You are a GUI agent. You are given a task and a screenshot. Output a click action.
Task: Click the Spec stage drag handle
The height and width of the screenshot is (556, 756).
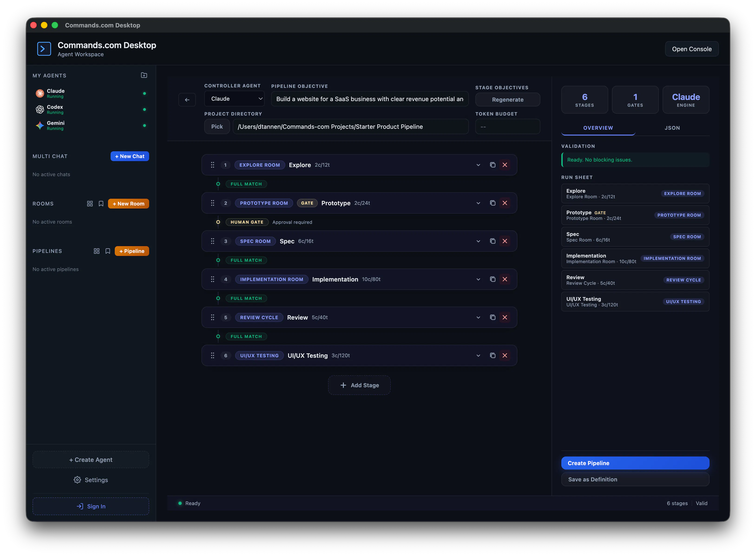(x=213, y=241)
